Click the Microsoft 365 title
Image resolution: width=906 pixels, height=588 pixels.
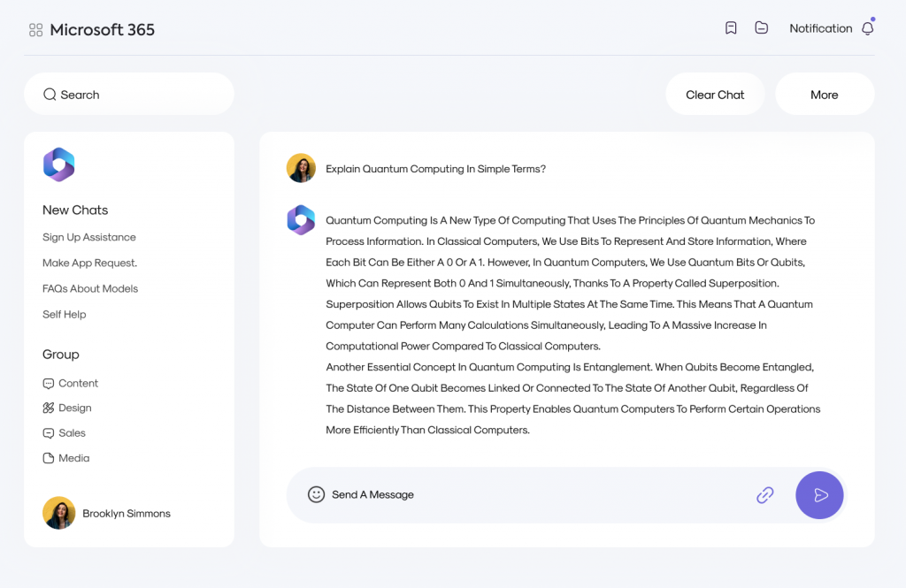103,29
